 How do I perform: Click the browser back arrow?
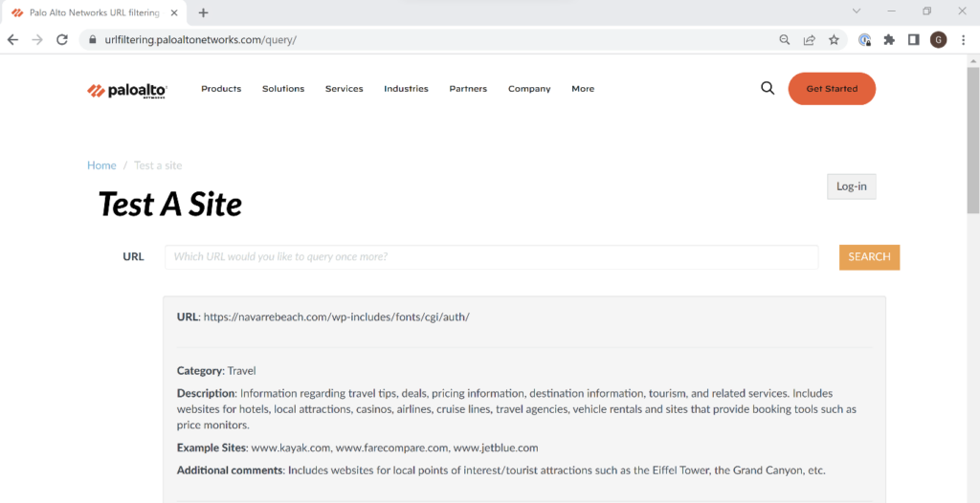(x=12, y=40)
